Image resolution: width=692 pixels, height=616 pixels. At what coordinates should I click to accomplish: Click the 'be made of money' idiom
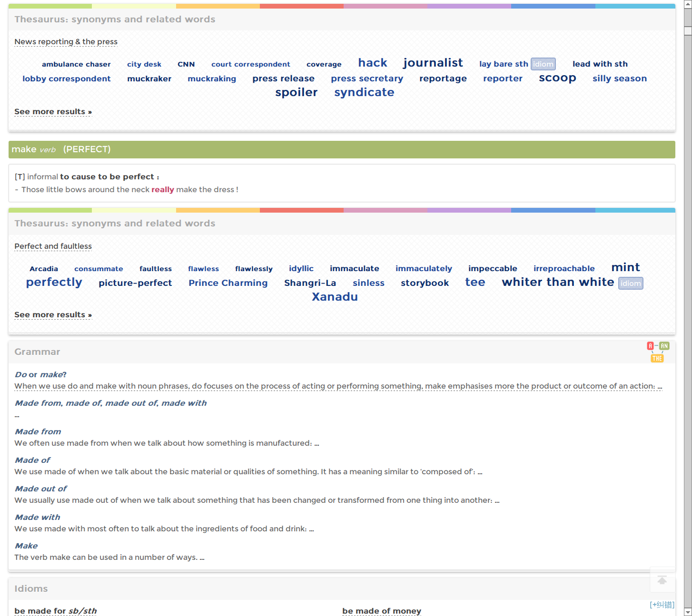[381, 611]
